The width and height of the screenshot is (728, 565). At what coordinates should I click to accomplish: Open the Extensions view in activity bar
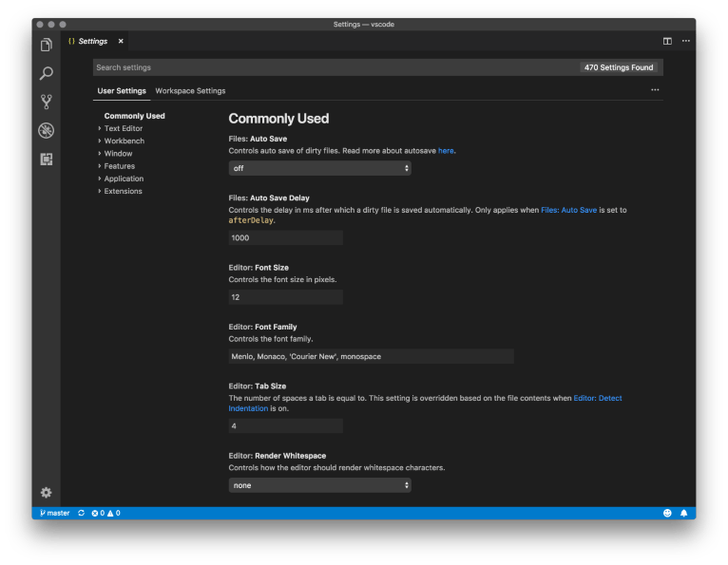click(46, 159)
